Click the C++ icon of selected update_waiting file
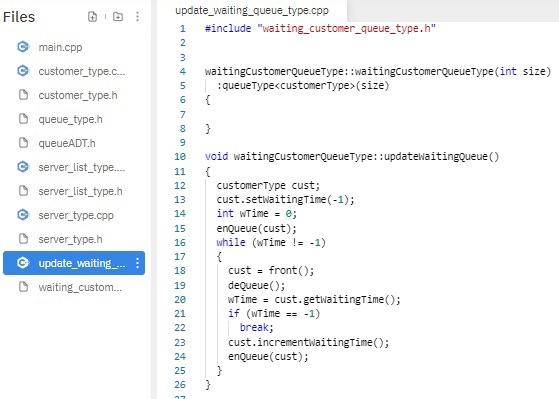Screen dimensions: 559x399 pyautogui.click(x=23, y=263)
